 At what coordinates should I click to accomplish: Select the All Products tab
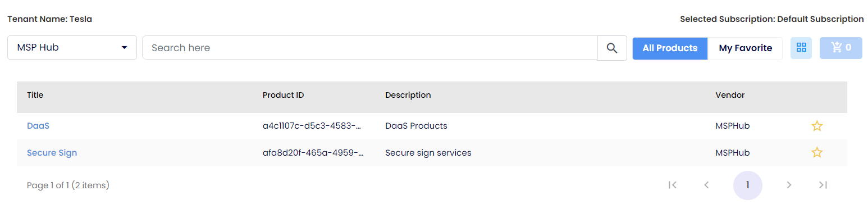tap(670, 48)
